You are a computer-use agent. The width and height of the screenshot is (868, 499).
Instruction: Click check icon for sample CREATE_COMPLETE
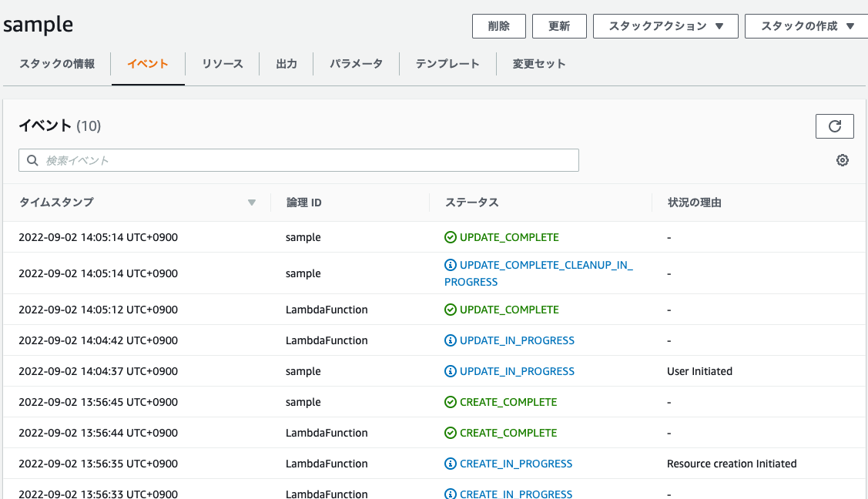pyautogui.click(x=450, y=402)
